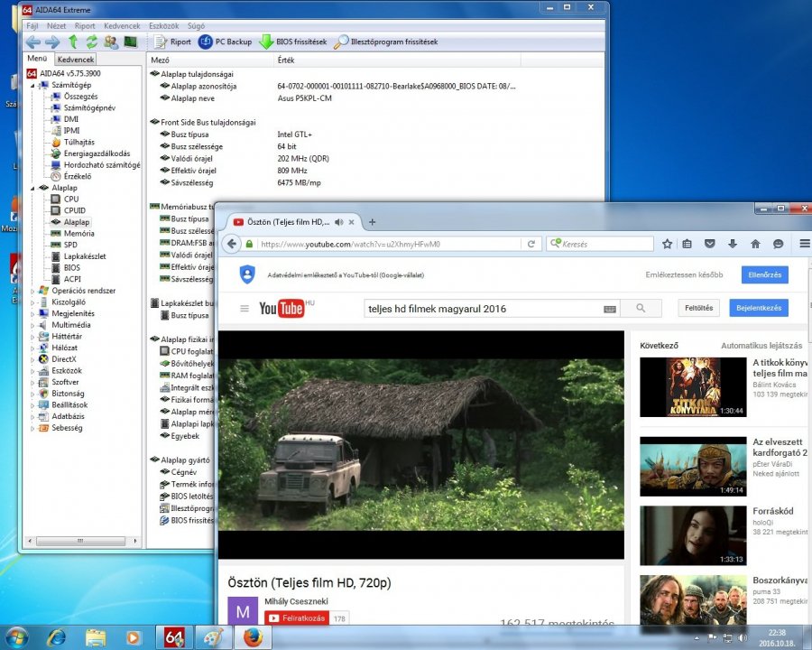This screenshot has width=812, height=650.
Task: Select SPD tree item
Action: click(70, 245)
